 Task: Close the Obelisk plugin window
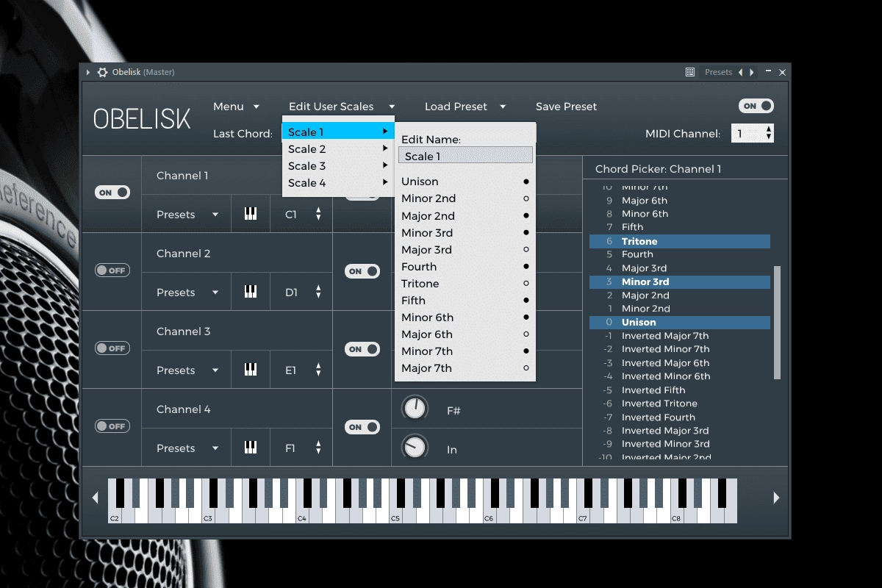pyautogui.click(x=782, y=72)
